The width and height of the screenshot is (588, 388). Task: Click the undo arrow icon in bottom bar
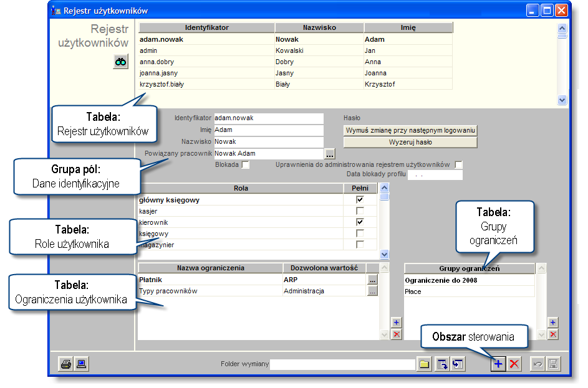pos(537,364)
